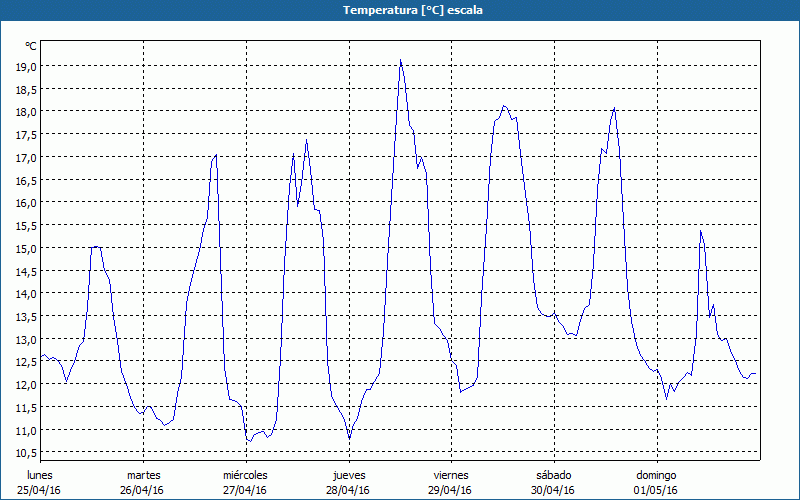Select the viernes 29/04/16 date label

point(451,483)
